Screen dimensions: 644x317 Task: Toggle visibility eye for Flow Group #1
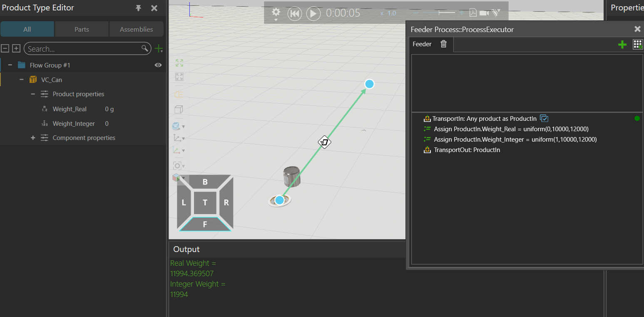(x=158, y=65)
